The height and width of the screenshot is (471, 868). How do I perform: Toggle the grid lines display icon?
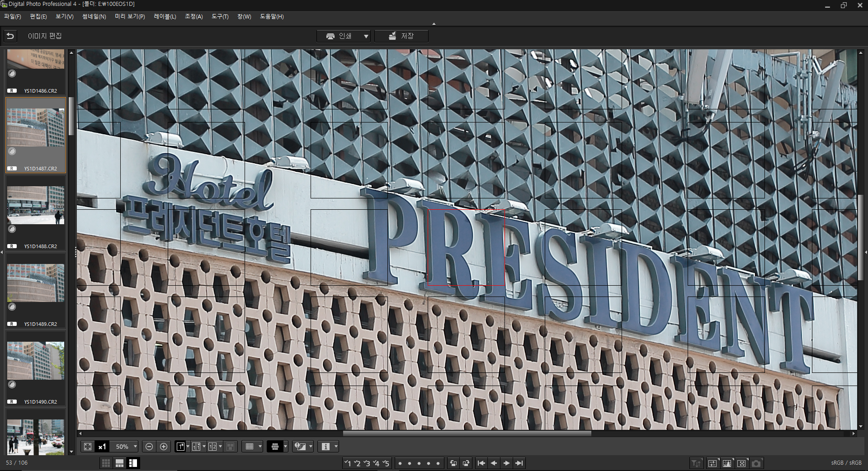249,447
